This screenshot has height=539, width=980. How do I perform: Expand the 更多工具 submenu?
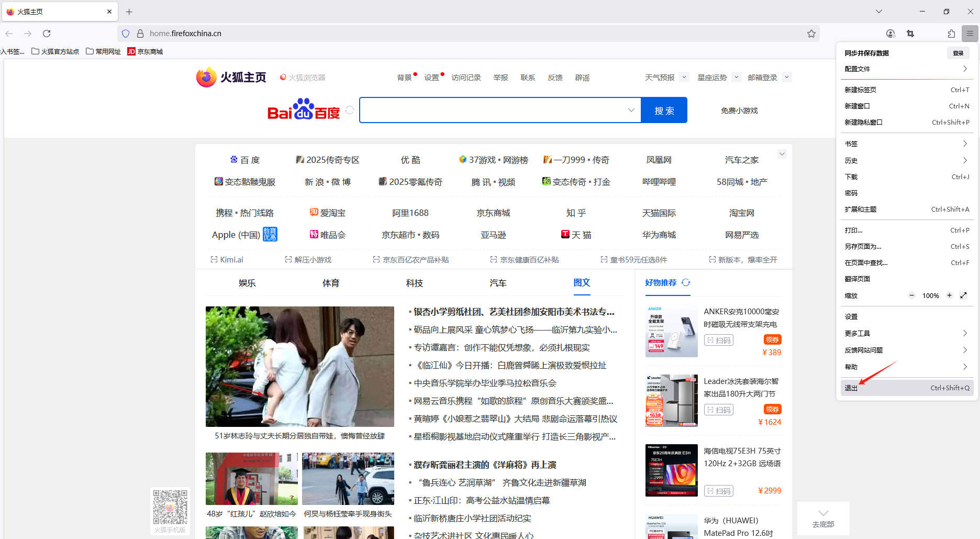pyautogui.click(x=907, y=333)
